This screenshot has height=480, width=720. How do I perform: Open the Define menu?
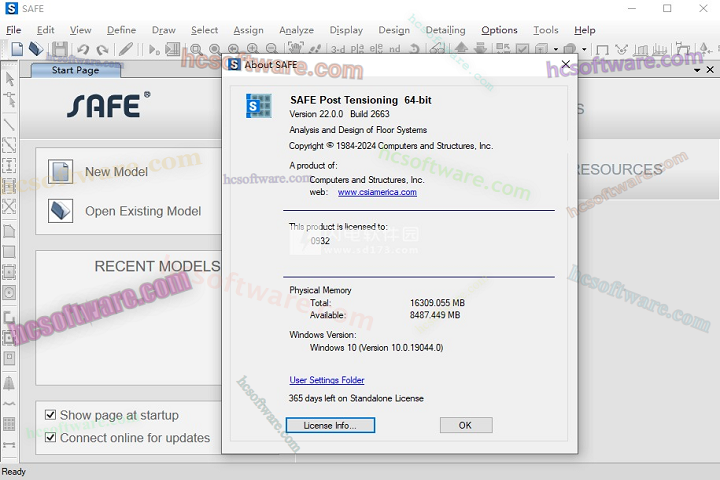121,30
